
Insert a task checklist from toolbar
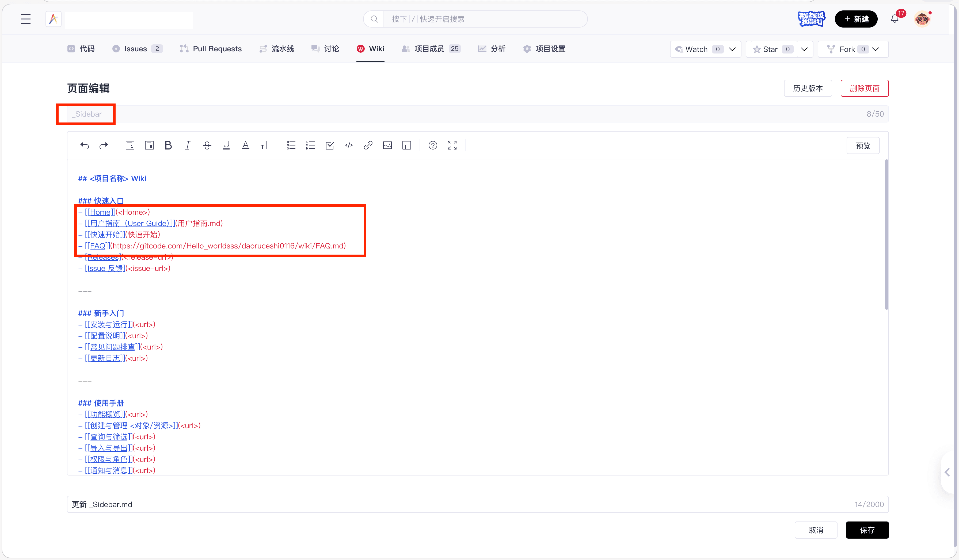(330, 145)
